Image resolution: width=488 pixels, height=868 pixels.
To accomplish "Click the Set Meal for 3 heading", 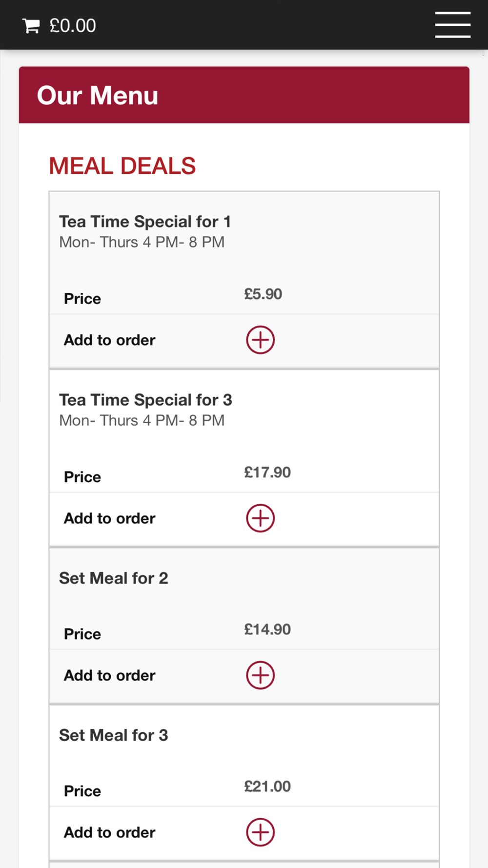I will 114,735.
